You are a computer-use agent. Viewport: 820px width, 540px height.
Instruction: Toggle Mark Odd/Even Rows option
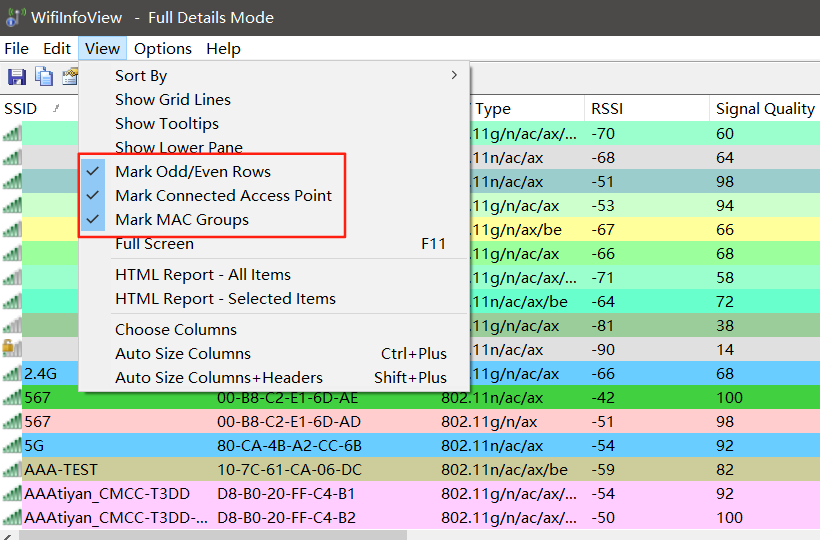(x=274, y=171)
